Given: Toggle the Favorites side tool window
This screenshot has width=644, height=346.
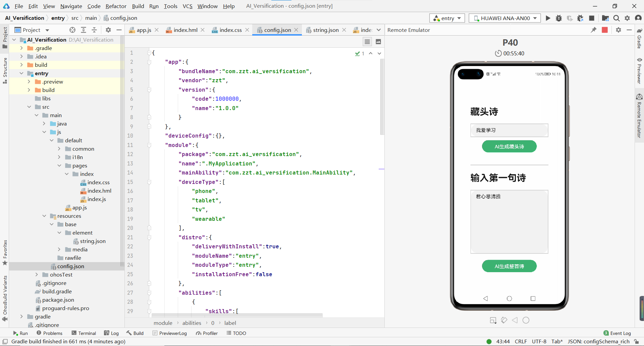Looking at the screenshot, I should (5, 253).
